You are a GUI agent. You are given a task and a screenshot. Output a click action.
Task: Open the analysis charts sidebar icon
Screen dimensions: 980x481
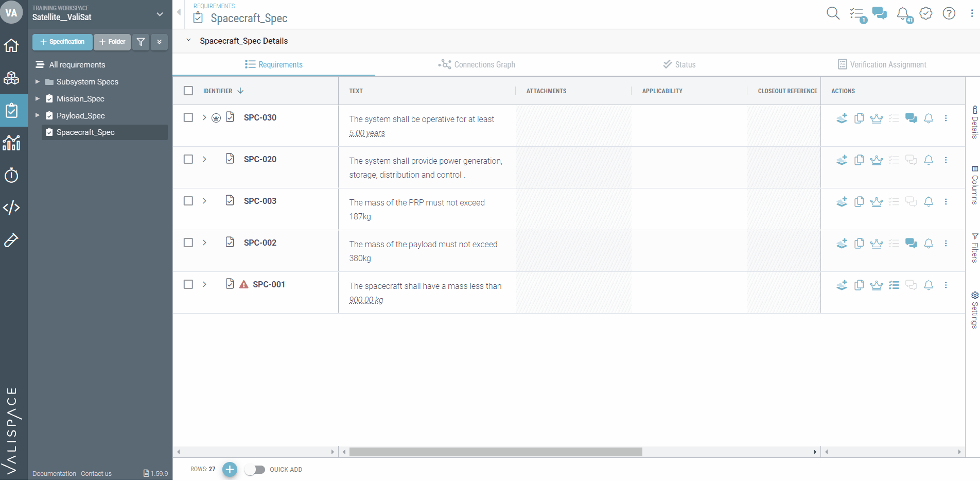point(11,143)
